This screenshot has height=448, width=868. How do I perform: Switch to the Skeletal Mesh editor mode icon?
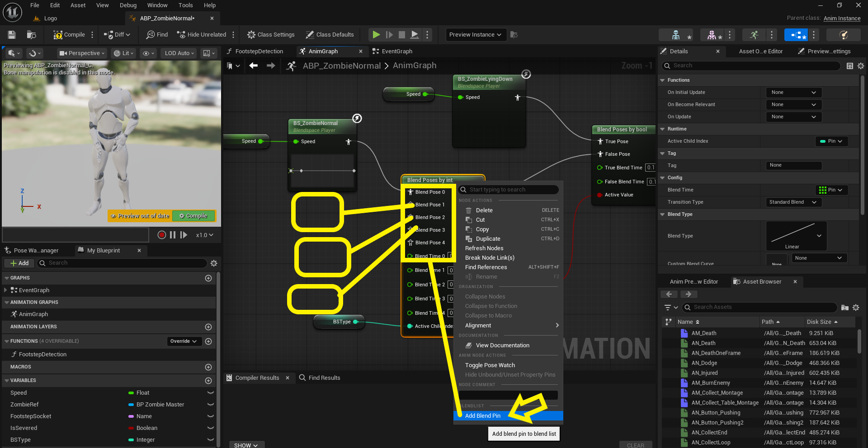[x=712, y=35]
